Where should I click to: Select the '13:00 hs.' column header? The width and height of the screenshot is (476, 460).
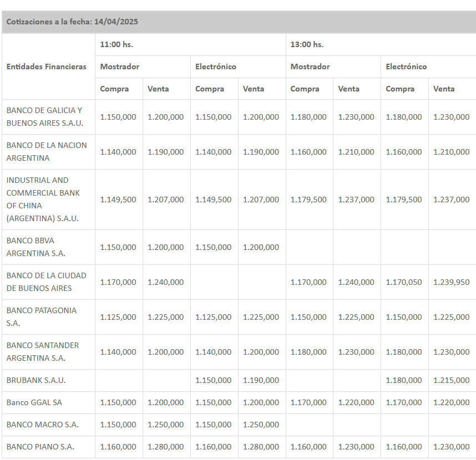(x=307, y=44)
